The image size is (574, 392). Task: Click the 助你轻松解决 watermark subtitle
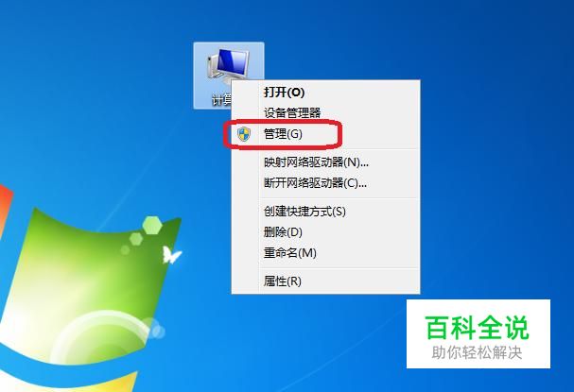(x=477, y=352)
